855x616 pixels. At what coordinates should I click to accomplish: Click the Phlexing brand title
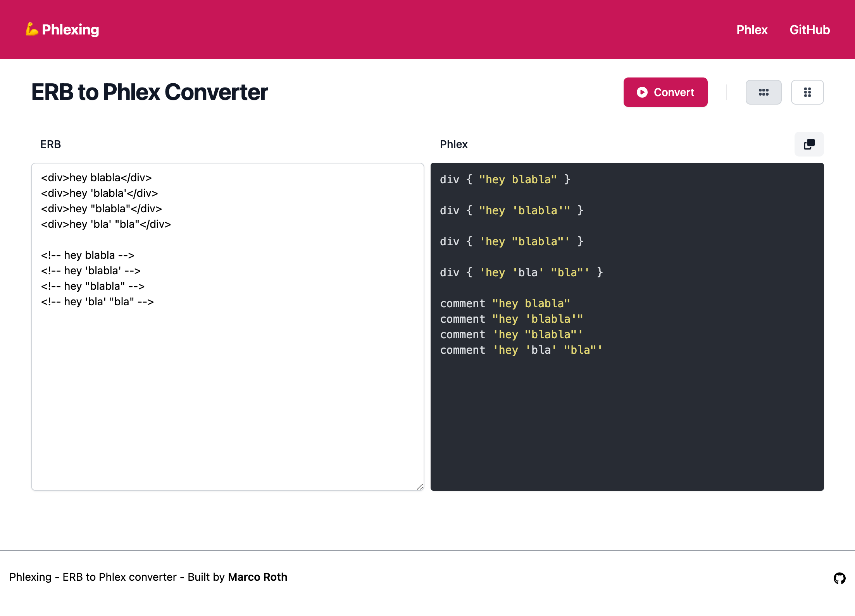click(70, 30)
